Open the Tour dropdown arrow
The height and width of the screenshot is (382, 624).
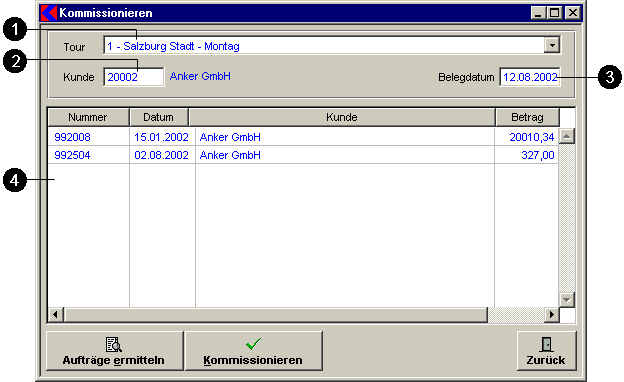pos(552,45)
